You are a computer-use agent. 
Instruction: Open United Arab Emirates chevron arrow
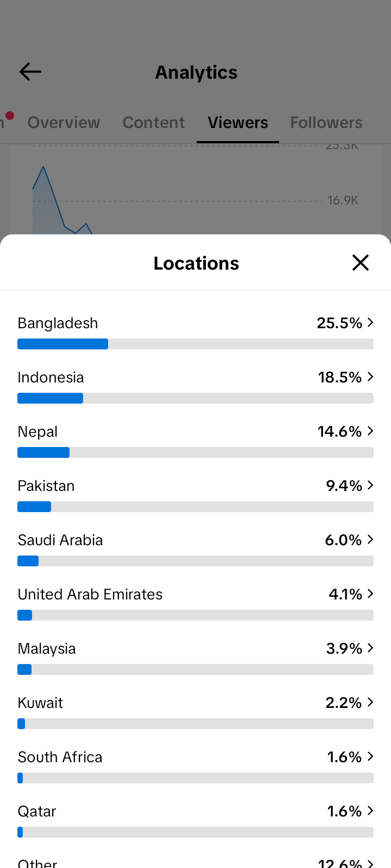pos(370,593)
